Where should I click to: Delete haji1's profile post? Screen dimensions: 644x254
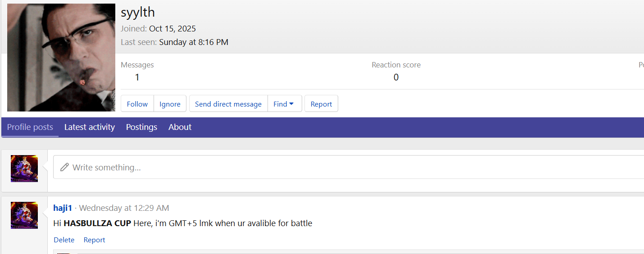pyautogui.click(x=64, y=240)
